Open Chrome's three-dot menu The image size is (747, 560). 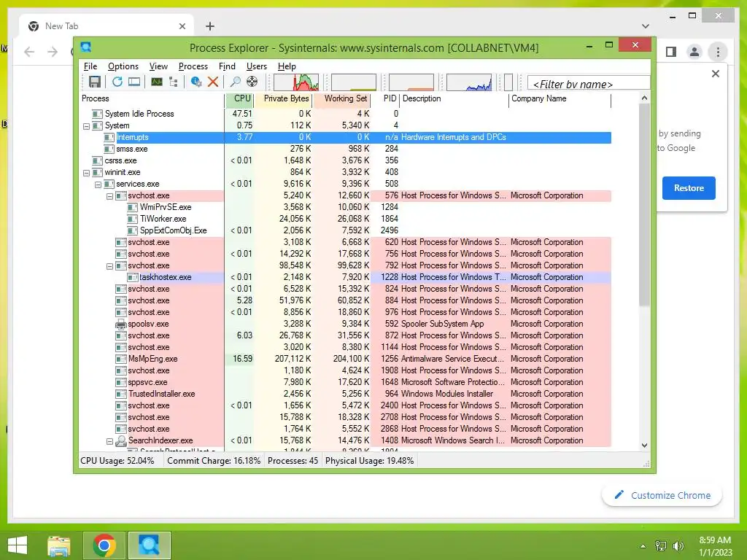(x=718, y=52)
